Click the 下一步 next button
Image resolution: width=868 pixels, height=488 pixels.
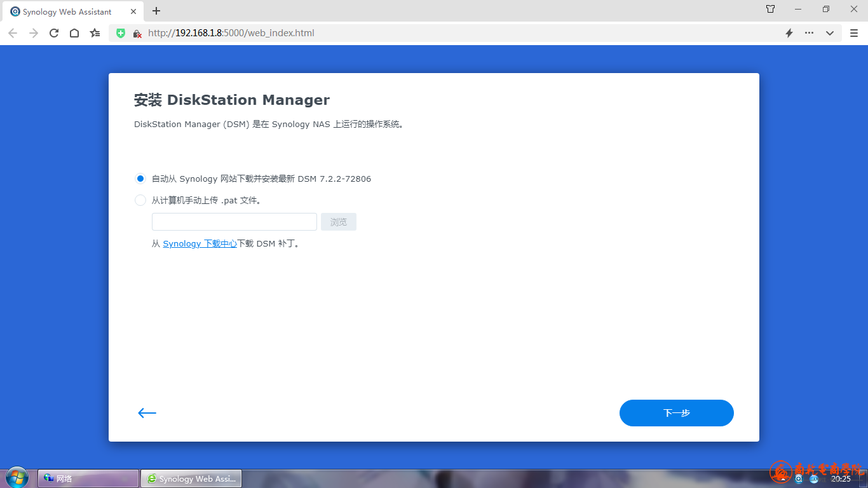point(676,413)
